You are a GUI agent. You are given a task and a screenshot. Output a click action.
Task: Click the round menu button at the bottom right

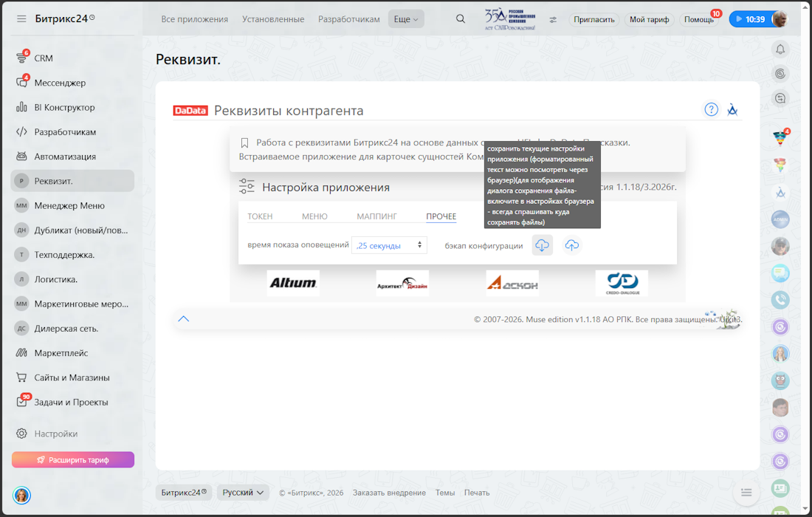[x=746, y=493]
